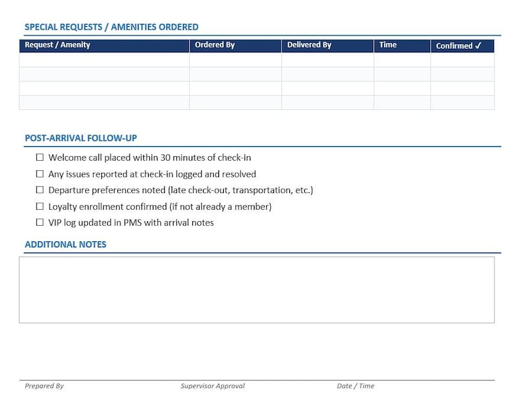The width and height of the screenshot is (532, 406).
Task: Click the 'Supervisor Approval' signature label
Action: pos(212,386)
